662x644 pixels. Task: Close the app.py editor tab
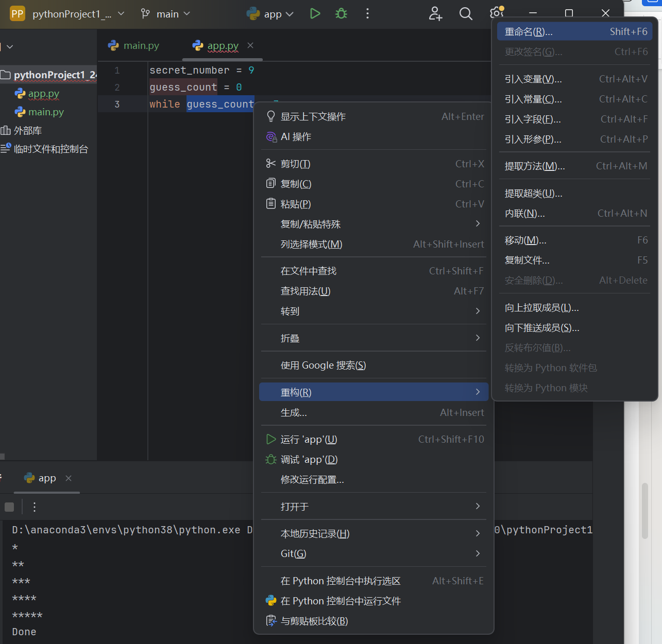click(x=250, y=45)
